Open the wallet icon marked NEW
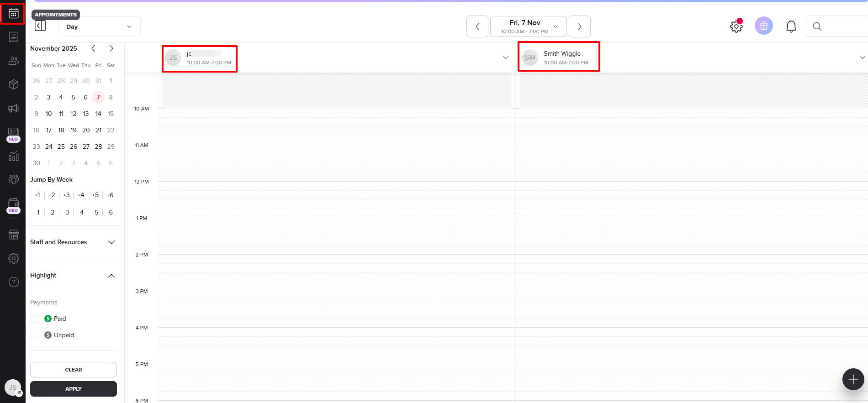Viewport: 868px width, 403px height. (14, 205)
